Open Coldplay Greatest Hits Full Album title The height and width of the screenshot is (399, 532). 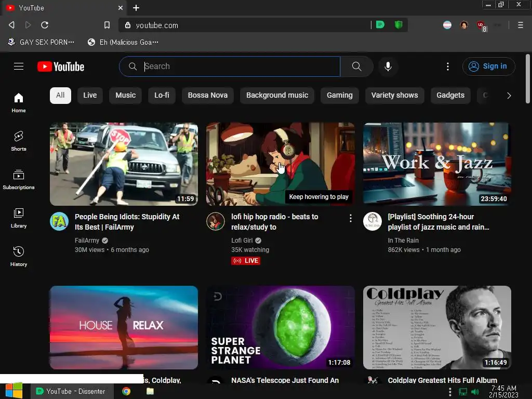click(443, 380)
